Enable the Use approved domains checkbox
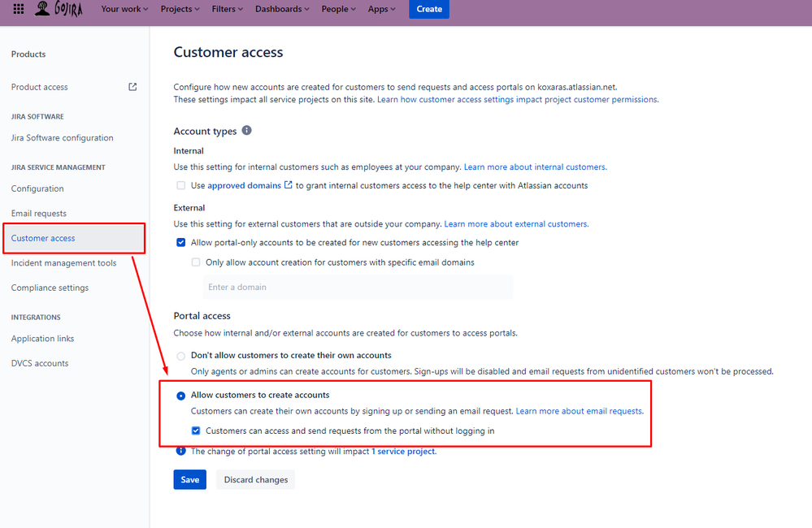812x528 pixels. tap(180, 184)
